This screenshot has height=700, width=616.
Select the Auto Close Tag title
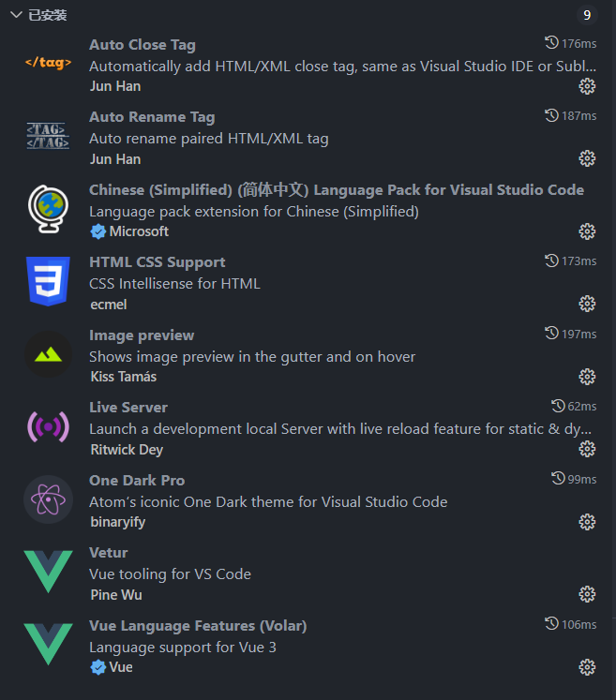pos(143,45)
